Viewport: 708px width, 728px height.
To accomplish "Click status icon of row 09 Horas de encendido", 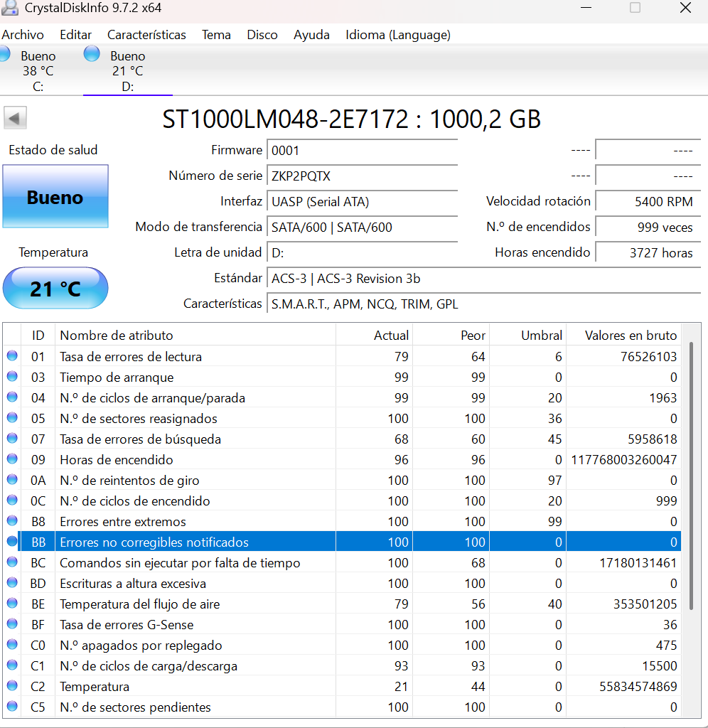I will coord(12,459).
